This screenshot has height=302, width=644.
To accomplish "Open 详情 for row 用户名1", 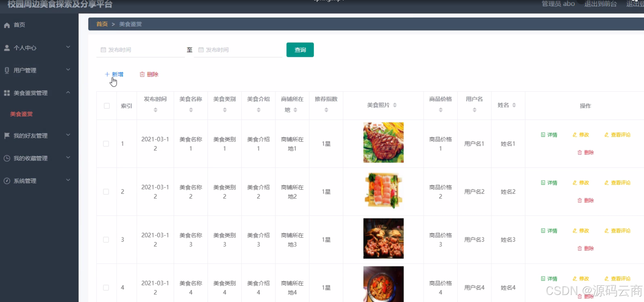I will tap(549, 135).
